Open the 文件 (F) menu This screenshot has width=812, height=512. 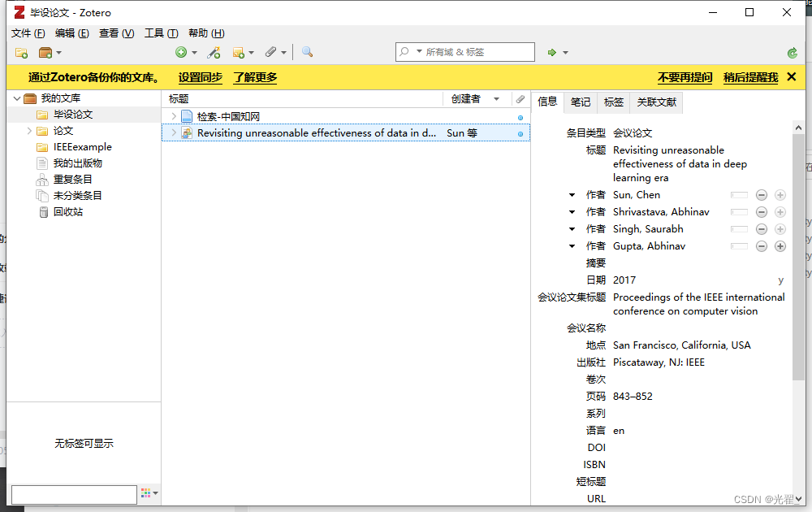point(28,33)
